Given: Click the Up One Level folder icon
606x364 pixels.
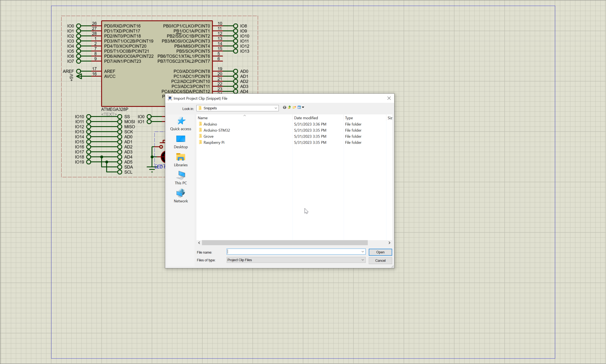Looking at the screenshot, I should point(289,108).
